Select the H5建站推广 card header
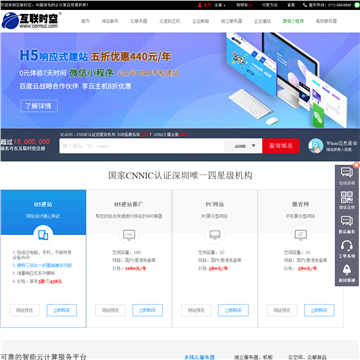This screenshot has height=360, width=360. [129, 212]
